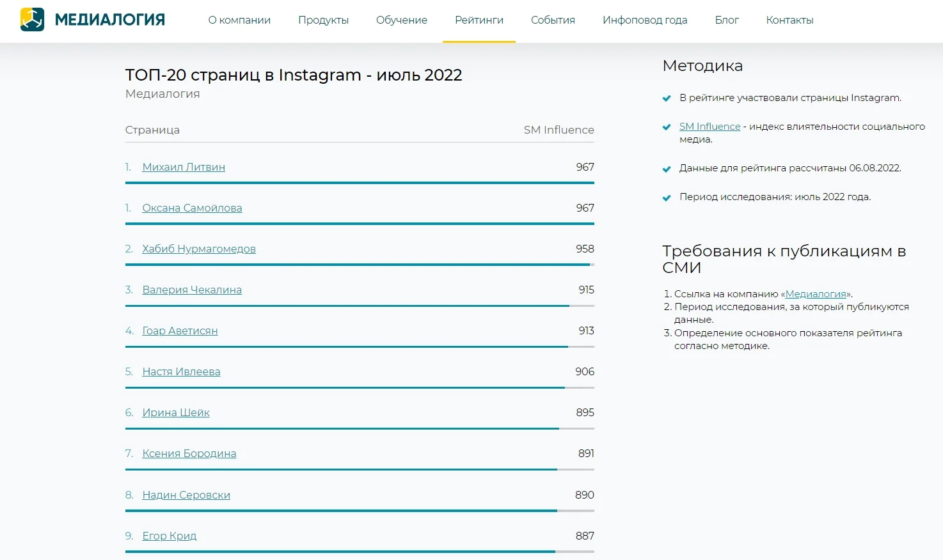943x560 pixels.
Task: Open Валерия Чекалина's page link
Action: [192, 290]
